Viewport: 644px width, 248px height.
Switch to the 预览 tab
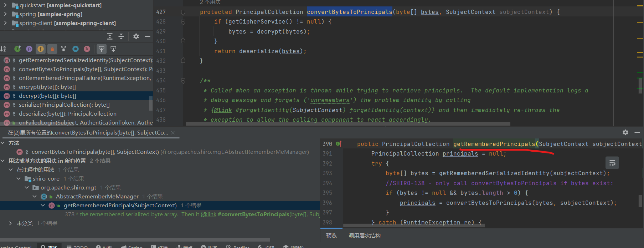coord(331,236)
